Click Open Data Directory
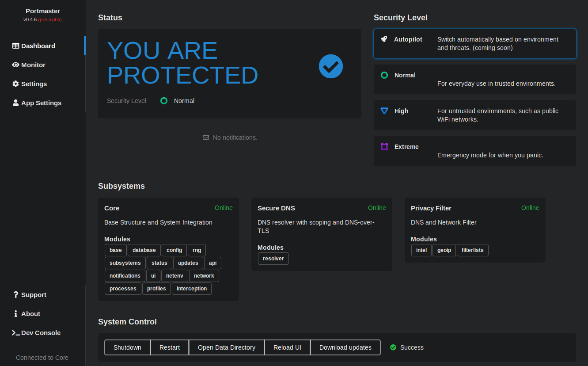This screenshot has width=588, height=366. [x=227, y=347]
